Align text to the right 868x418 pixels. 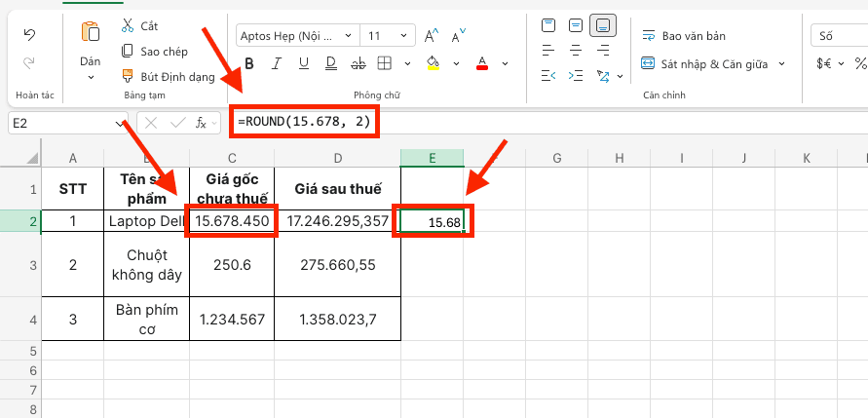click(603, 51)
